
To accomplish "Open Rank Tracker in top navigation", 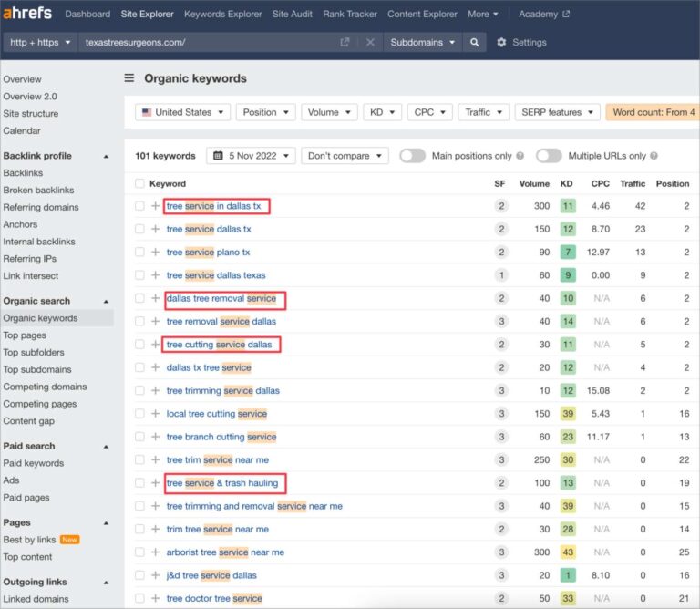I will click(350, 14).
